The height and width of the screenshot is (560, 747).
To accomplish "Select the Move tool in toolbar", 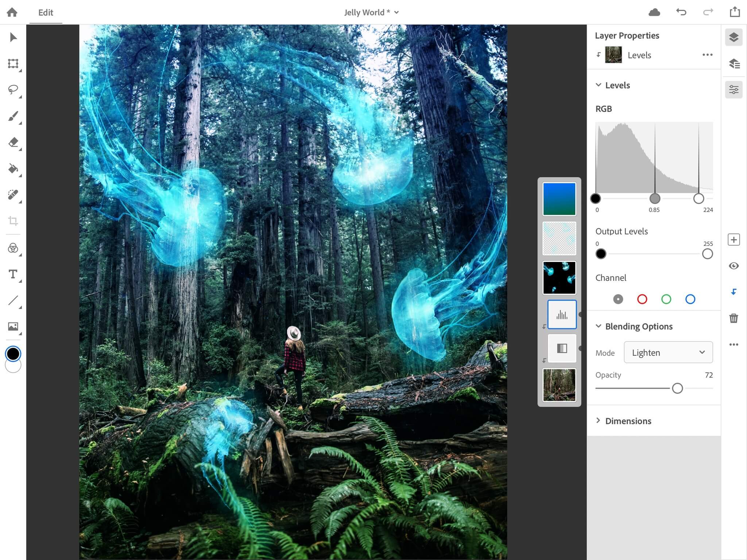I will coord(13,37).
